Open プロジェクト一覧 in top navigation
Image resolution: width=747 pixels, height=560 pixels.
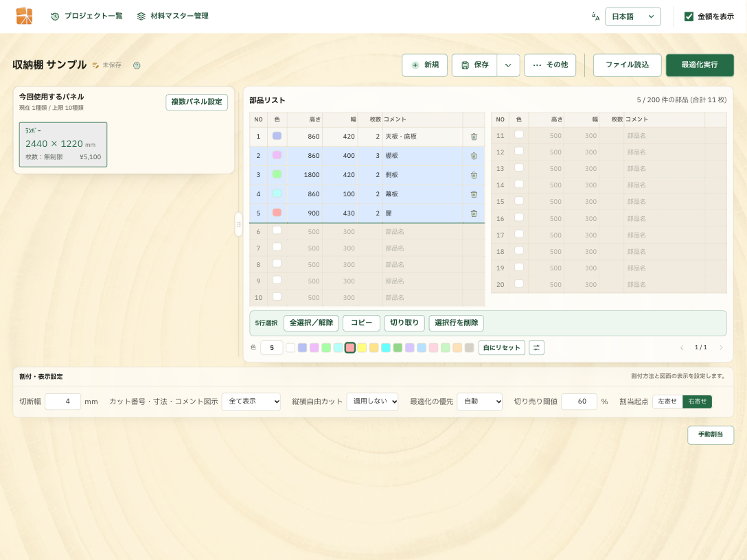coord(87,16)
